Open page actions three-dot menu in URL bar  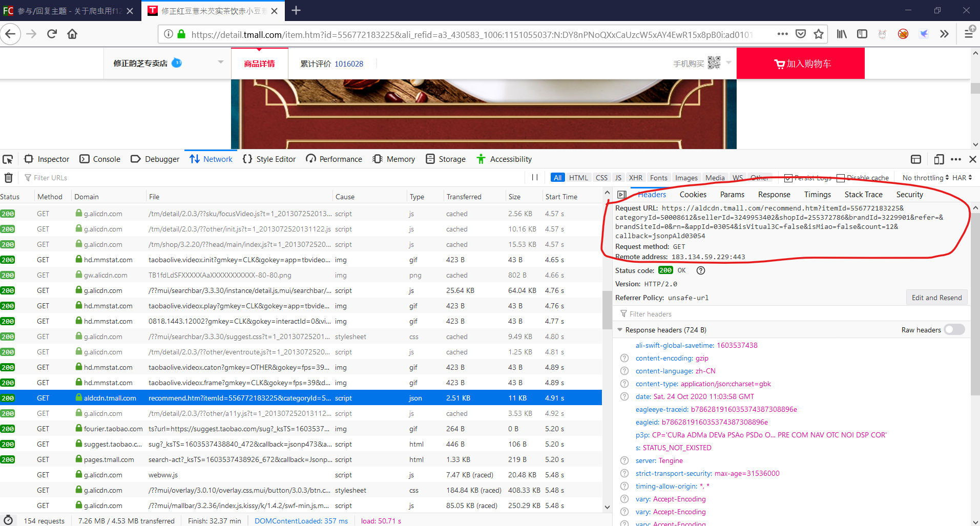pos(782,34)
